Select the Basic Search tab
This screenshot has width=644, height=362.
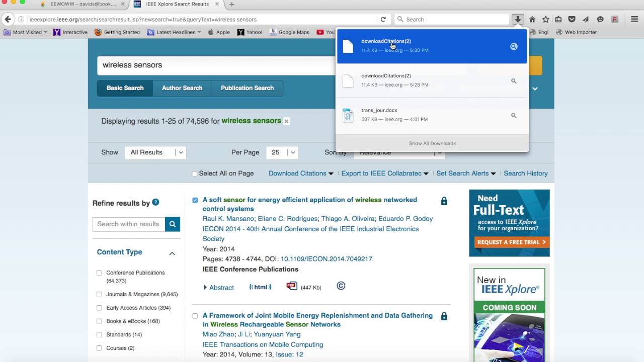125,88
